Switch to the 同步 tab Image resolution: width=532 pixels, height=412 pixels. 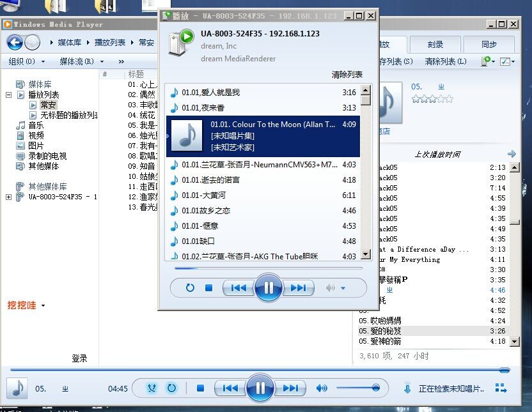click(489, 44)
